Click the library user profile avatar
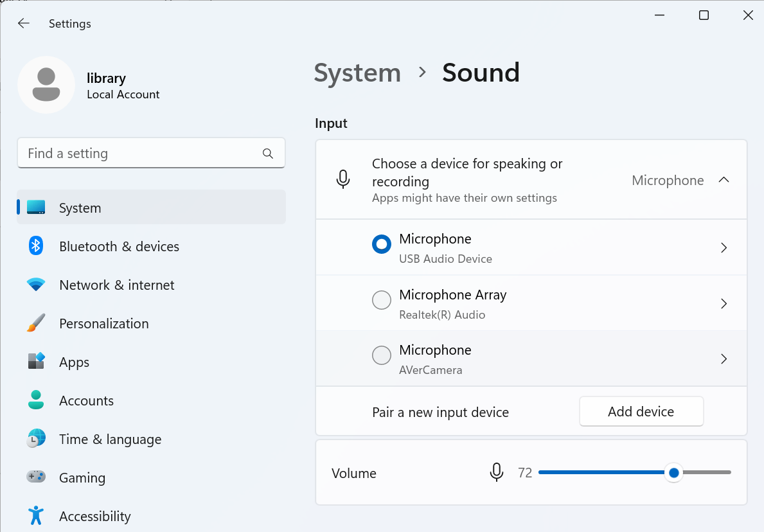Viewport: 764px width, 532px height. tap(46, 85)
